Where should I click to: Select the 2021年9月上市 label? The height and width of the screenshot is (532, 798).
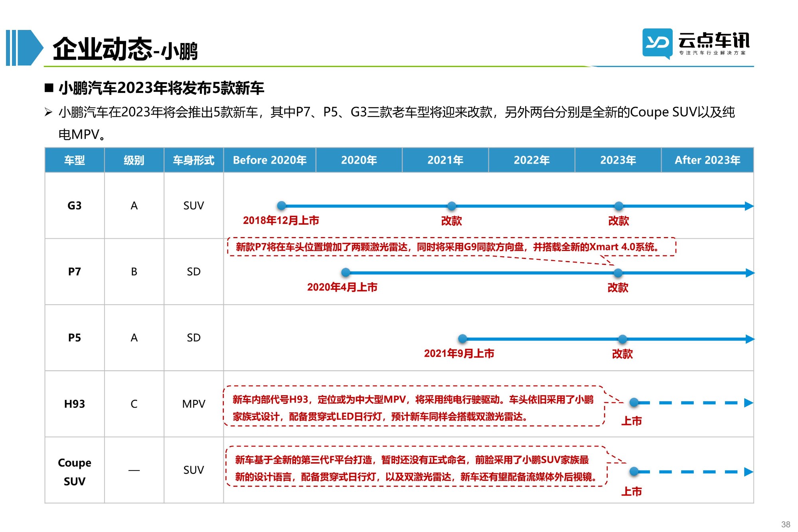459,353
